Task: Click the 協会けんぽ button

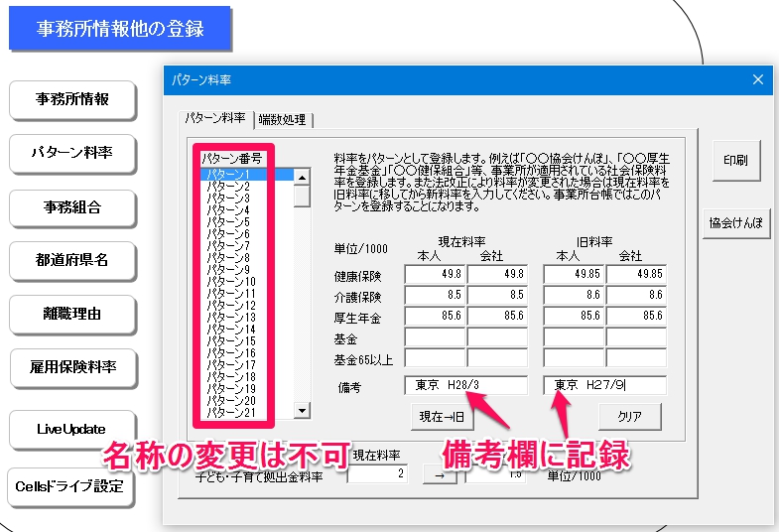Action: (735, 223)
